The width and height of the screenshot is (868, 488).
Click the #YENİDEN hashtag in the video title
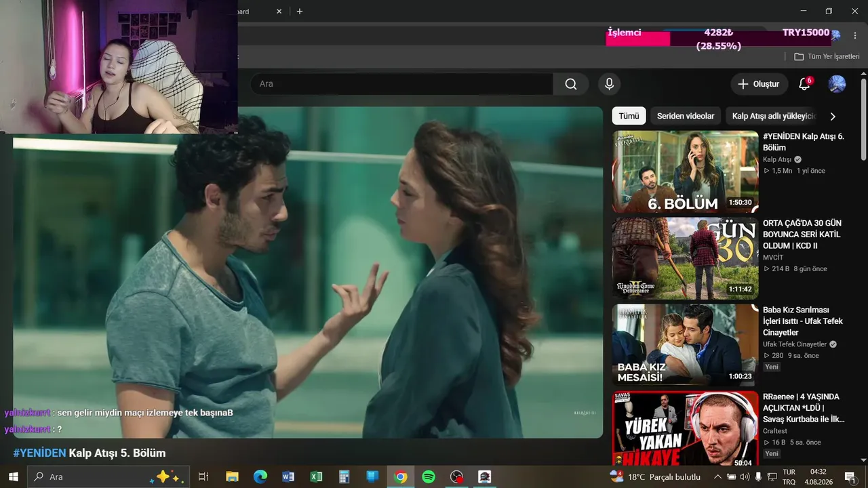(x=39, y=453)
